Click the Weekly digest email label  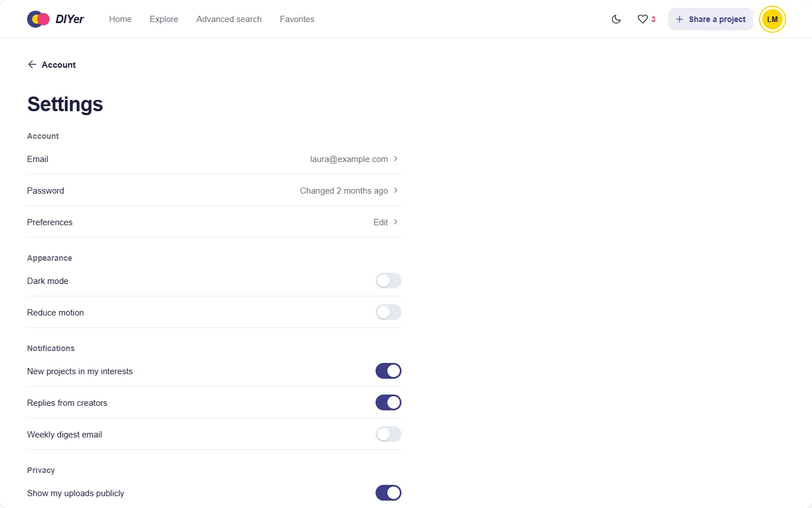click(x=65, y=435)
